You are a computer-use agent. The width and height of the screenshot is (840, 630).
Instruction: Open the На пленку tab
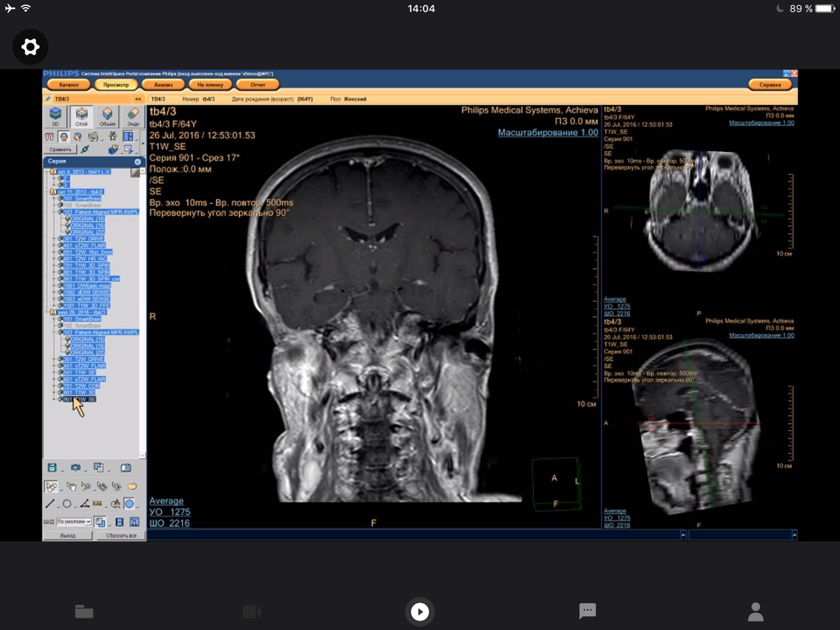[211, 85]
